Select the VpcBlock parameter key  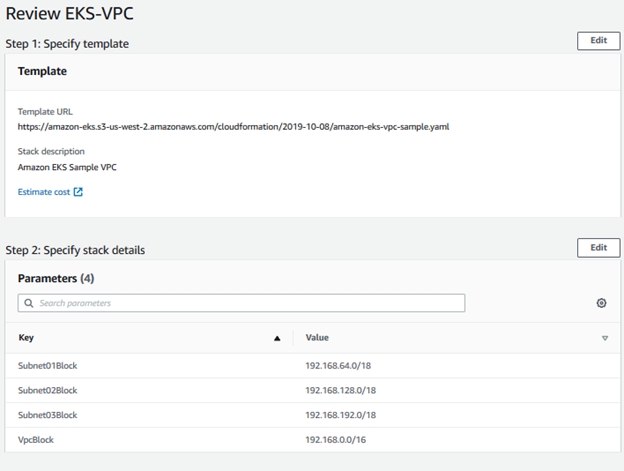[x=36, y=438]
